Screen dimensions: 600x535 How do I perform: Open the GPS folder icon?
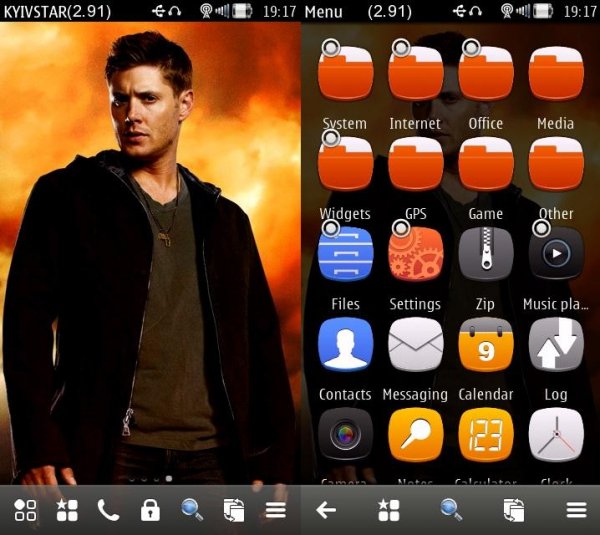click(x=416, y=163)
